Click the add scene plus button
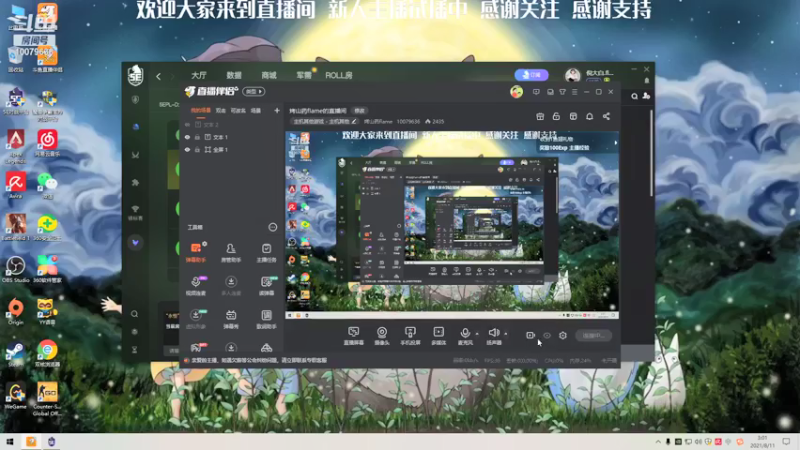The width and height of the screenshot is (800, 450). click(277, 110)
